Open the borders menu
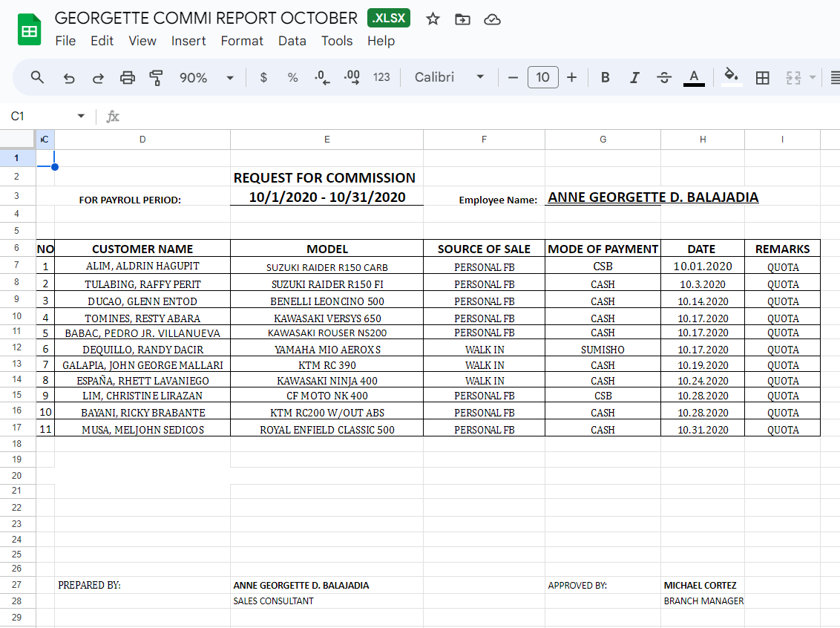840x628 pixels. [762, 78]
